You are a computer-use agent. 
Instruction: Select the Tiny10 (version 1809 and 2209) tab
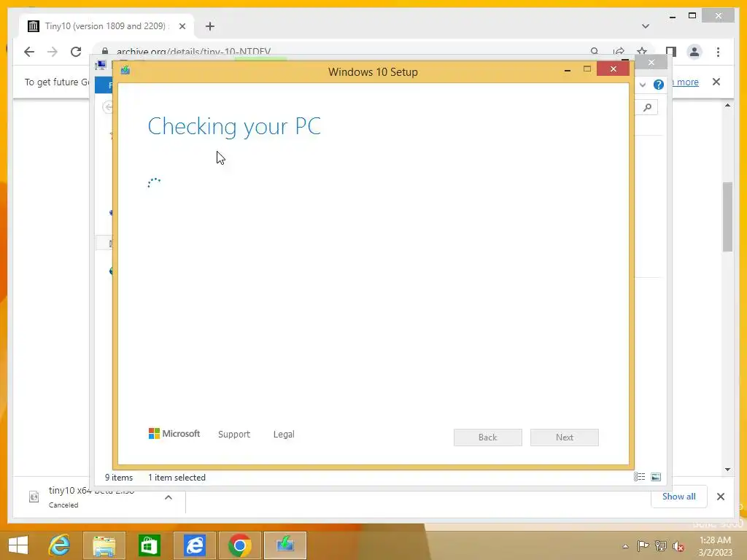point(107,26)
